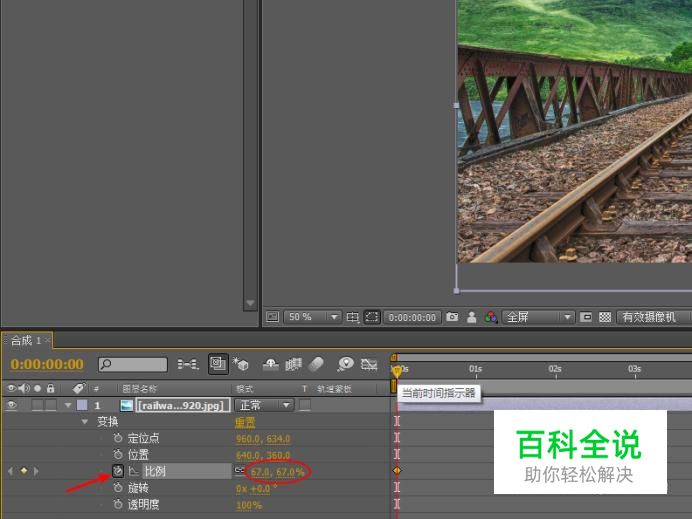This screenshot has height=519, width=692.
Task: Enable stopwatch for 定位点
Action: click(x=117, y=438)
